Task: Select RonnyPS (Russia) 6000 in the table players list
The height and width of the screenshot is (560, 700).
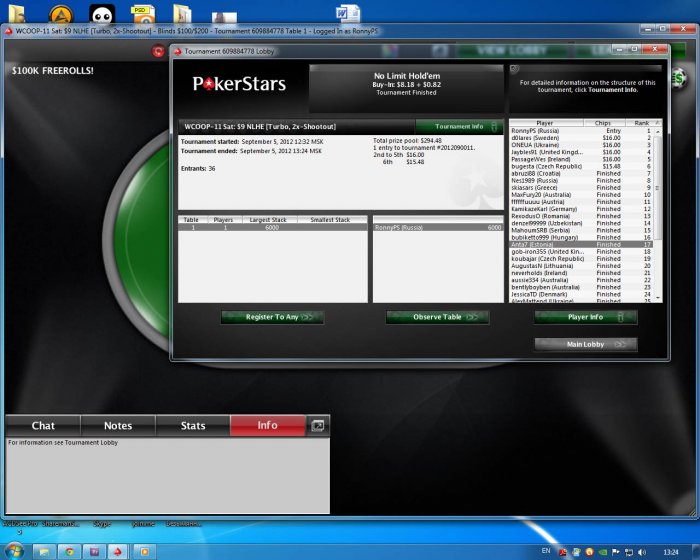Action: coord(438,227)
